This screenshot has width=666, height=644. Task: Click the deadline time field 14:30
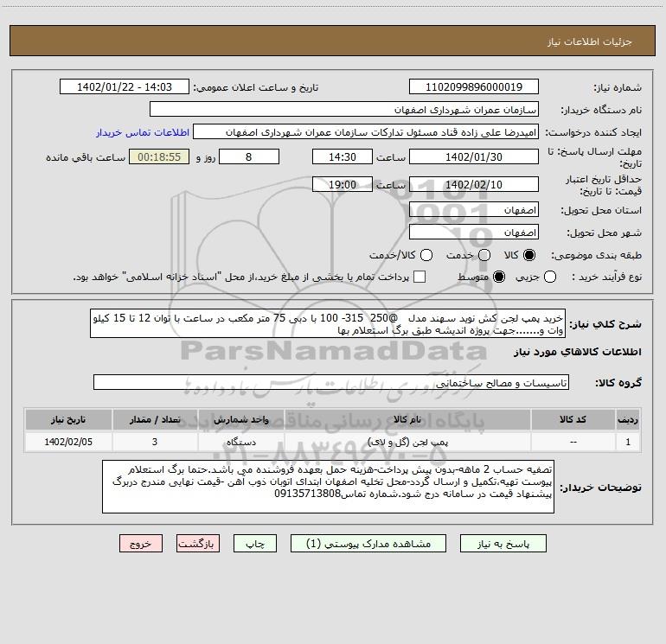click(343, 156)
